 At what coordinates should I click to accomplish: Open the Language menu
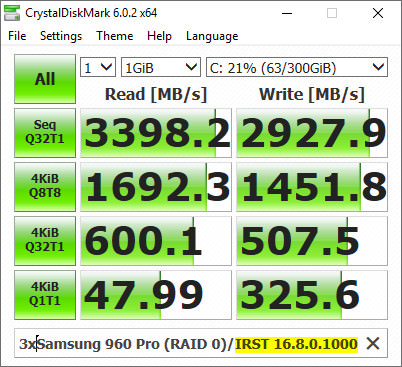coord(212,36)
